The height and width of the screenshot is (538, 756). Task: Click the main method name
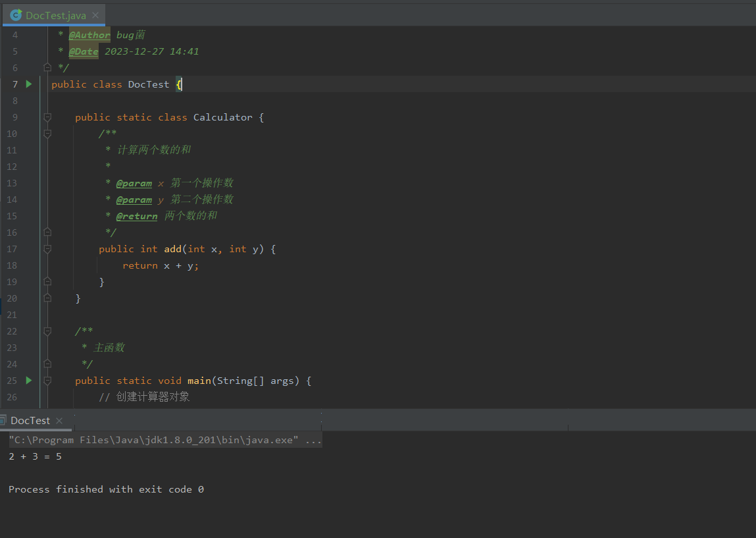pos(199,381)
